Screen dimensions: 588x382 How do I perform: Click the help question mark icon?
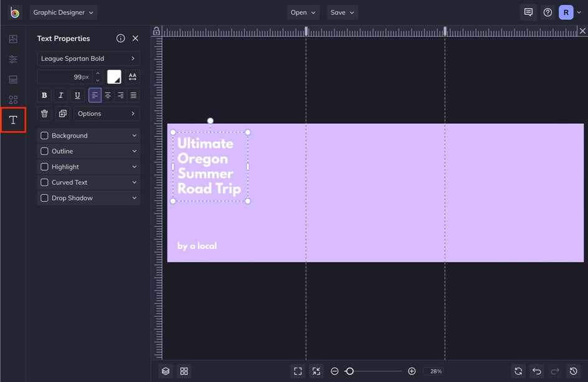point(548,12)
